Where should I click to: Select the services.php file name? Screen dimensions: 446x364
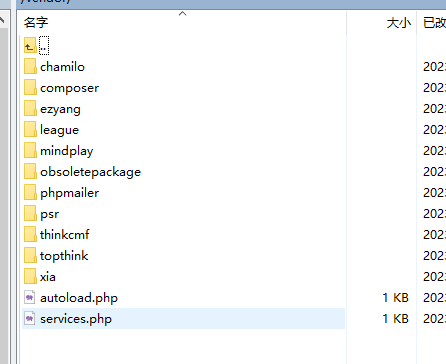click(76, 319)
